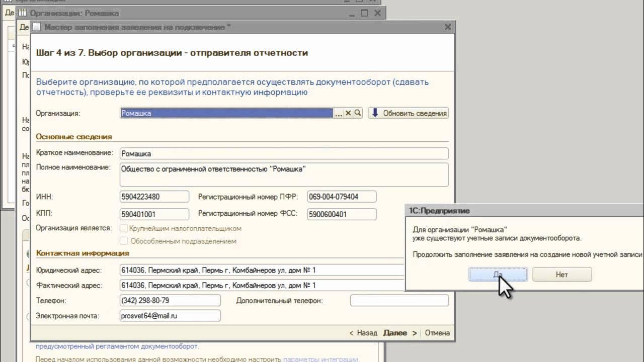Click Электронная почта field

pos(170,316)
